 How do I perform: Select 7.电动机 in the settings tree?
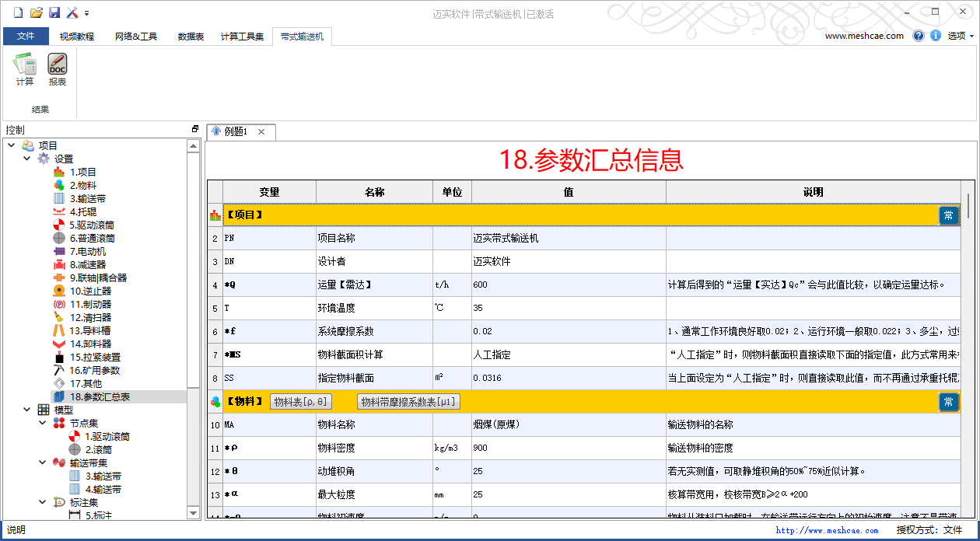tap(87, 251)
